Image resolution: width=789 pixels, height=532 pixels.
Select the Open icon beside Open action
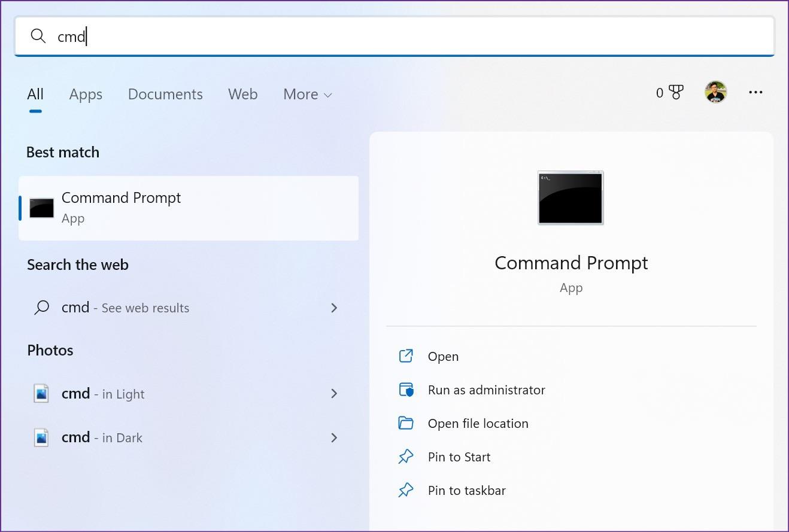406,355
